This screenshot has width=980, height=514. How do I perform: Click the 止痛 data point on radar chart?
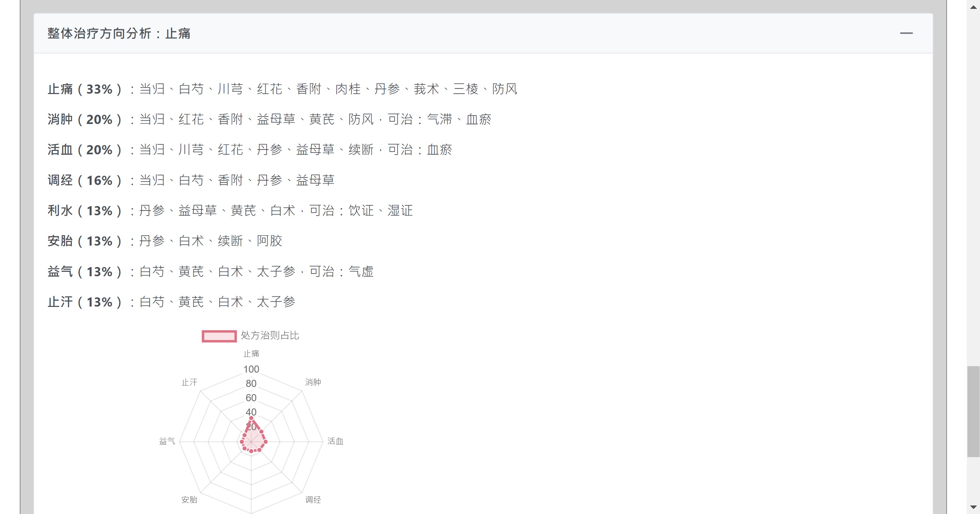[251, 418]
